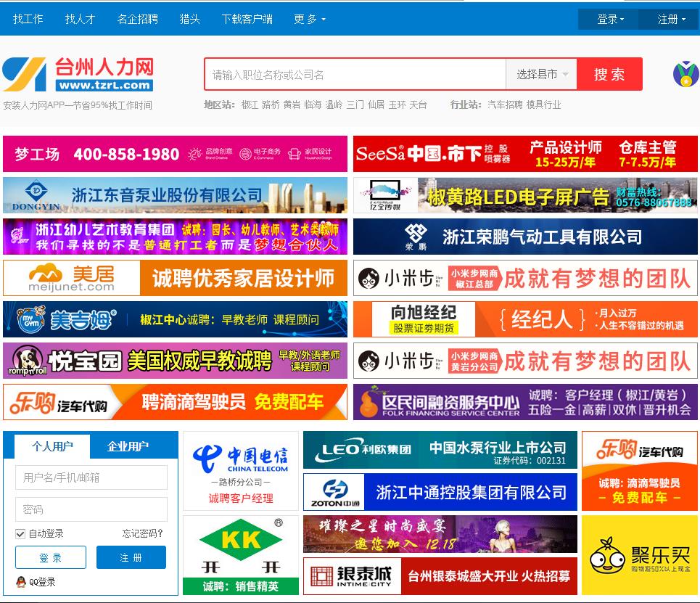Open the 天台 regional site link
700x603 pixels.
[x=418, y=105]
